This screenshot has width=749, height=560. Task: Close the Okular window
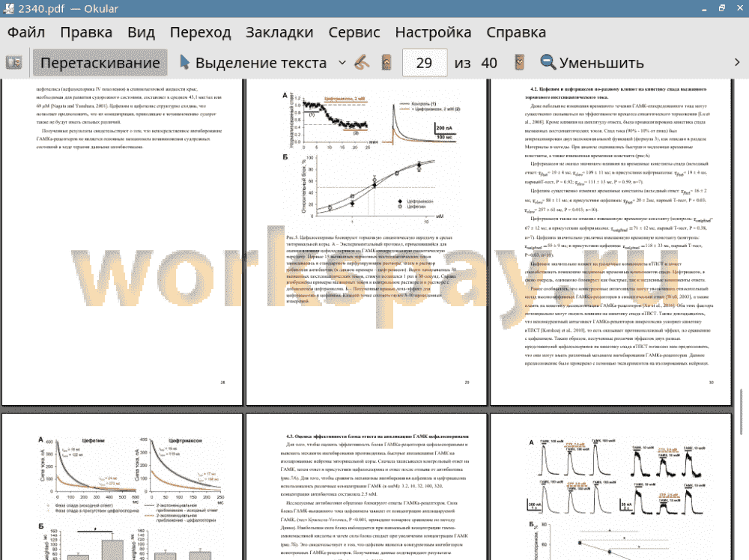739,8
